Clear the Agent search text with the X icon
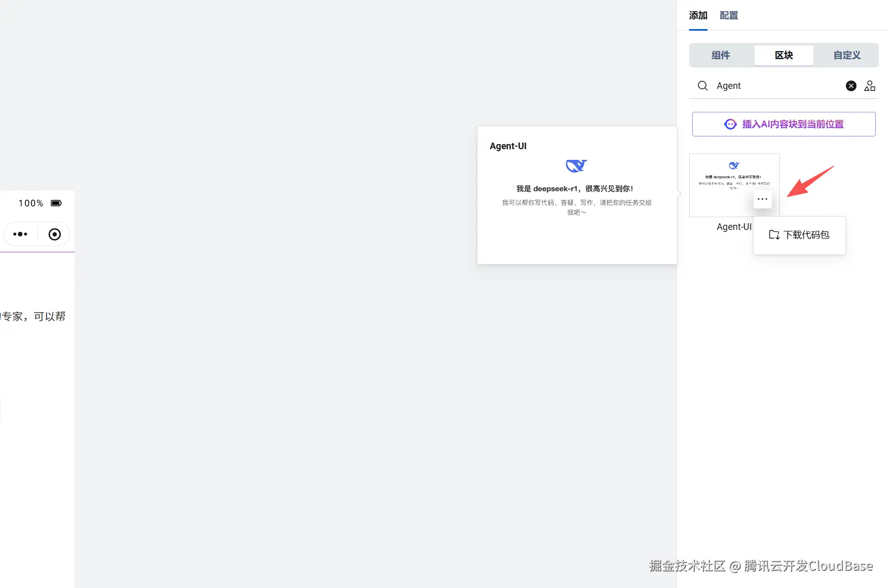888x588 pixels. (x=851, y=86)
